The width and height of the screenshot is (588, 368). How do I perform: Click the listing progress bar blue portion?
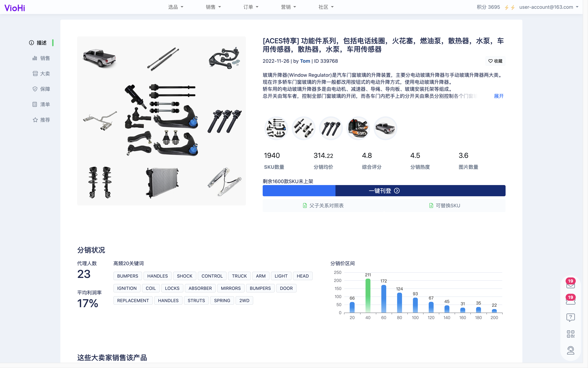tap(299, 191)
